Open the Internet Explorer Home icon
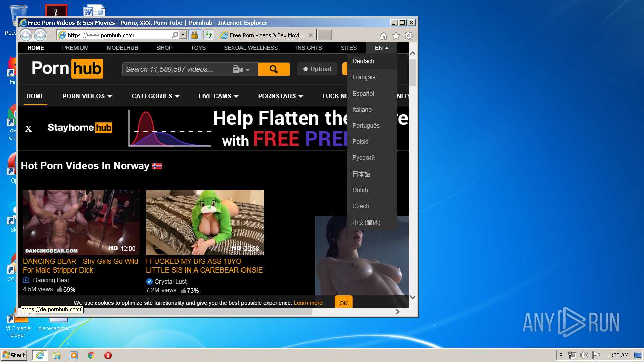 click(384, 36)
